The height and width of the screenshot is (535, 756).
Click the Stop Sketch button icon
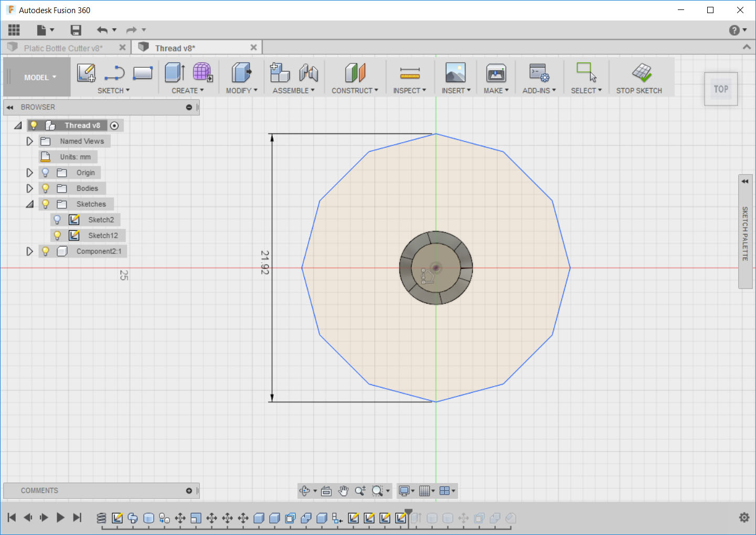(641, 73)
